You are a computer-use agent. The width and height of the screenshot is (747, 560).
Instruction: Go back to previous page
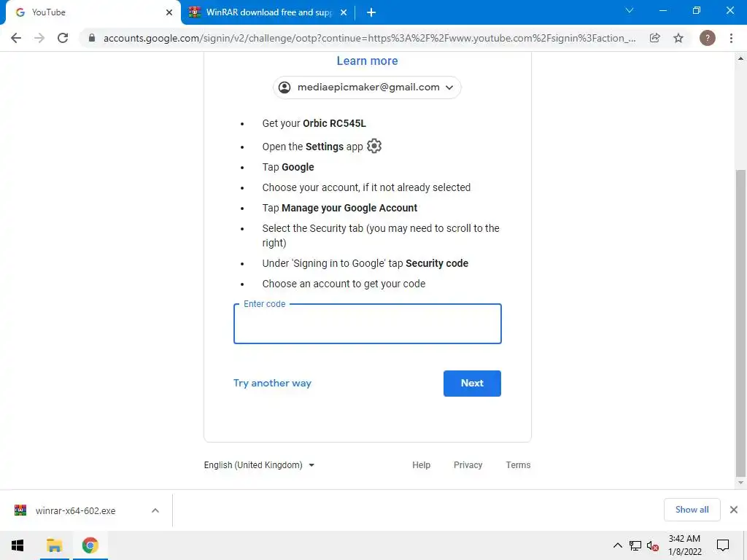pyautogui.click(x=16, y=38)
